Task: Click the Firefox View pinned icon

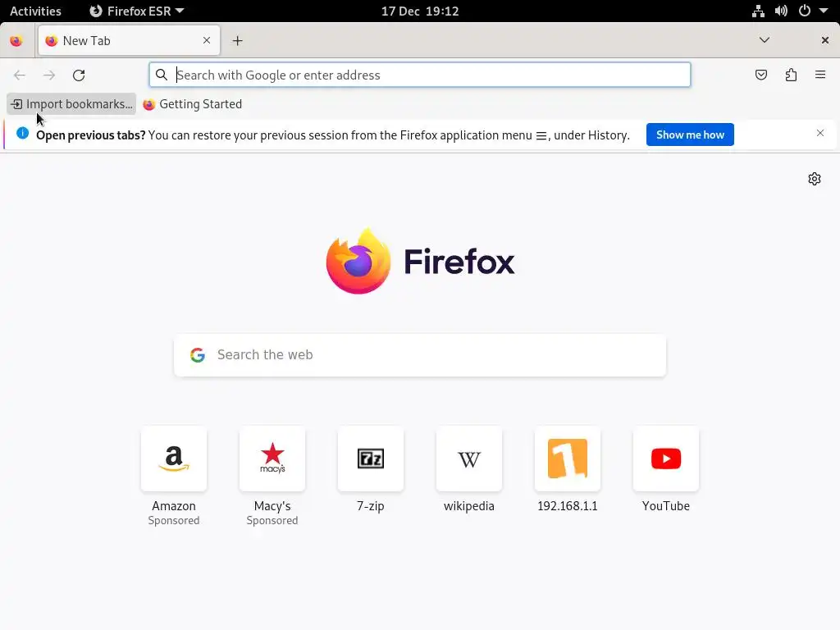Action: click(16, 41)
